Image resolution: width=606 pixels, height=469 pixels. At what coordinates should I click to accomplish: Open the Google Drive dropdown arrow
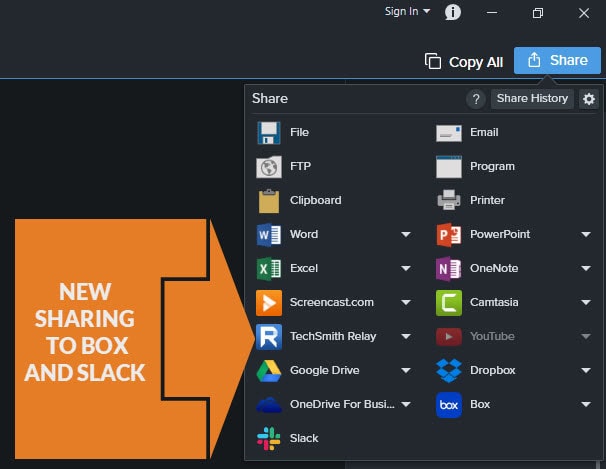click(x=406, y=370)
